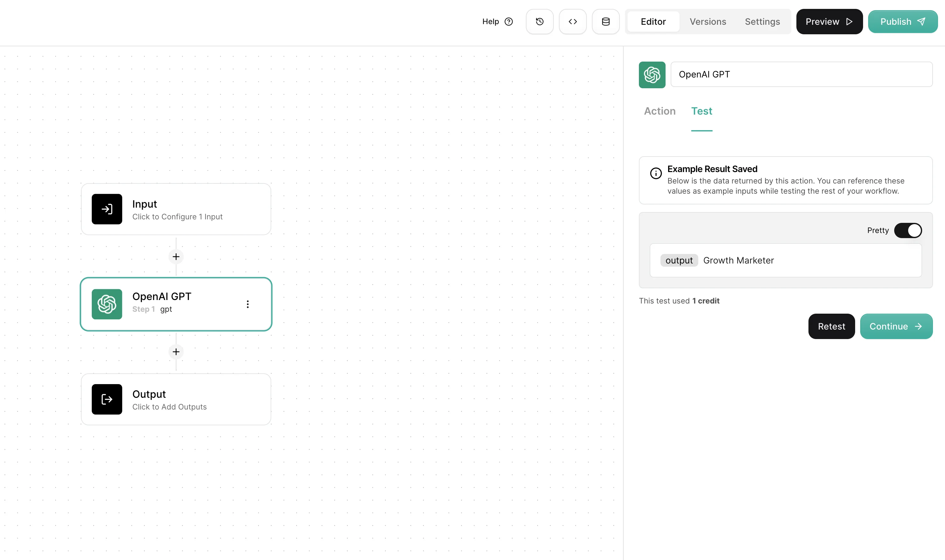The height and width of the screenshot is (560, 945).
Task: Click the Publish button
Action: click(902, 22)
